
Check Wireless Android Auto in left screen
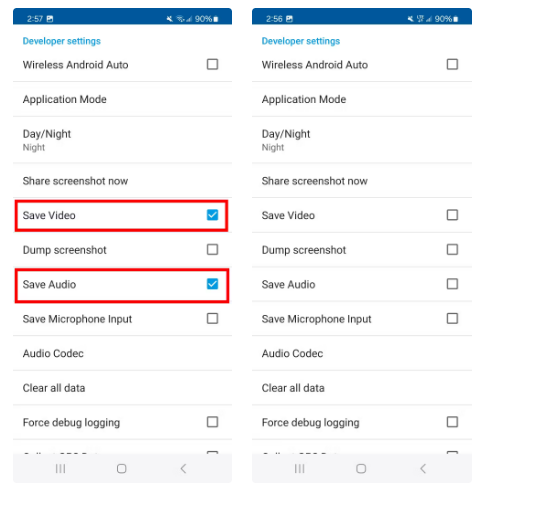212,64
